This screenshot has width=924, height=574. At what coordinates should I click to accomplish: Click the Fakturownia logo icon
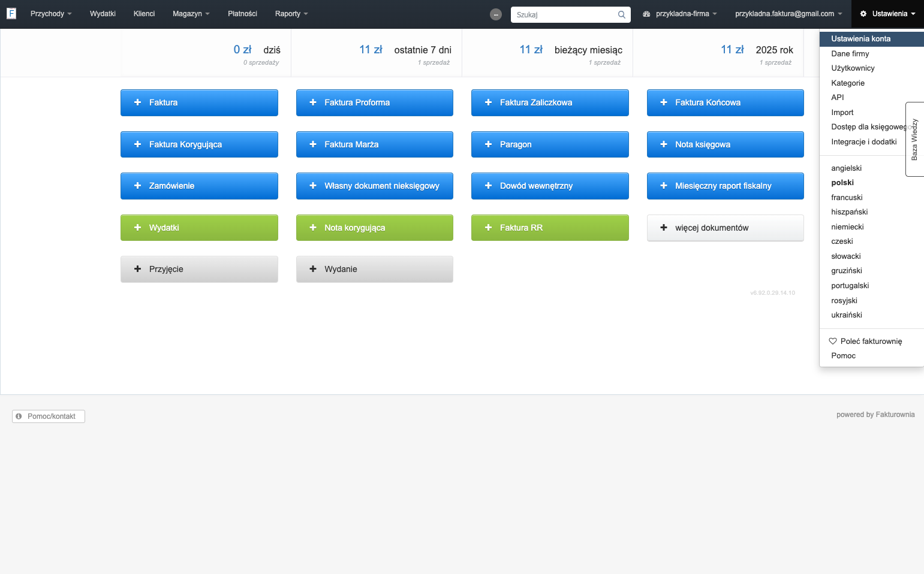click(11, 13)
